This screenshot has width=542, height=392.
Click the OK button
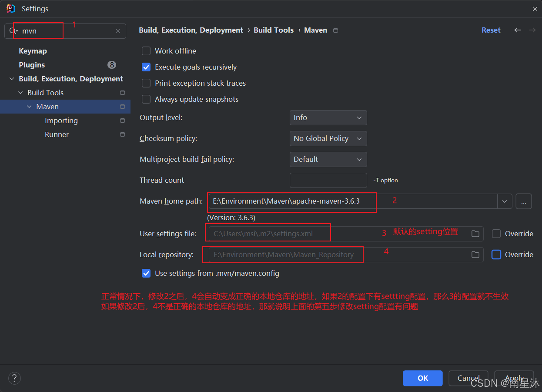(423, 378)
